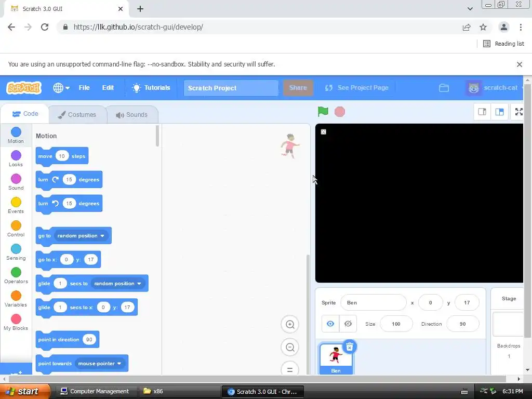Select the Stage backdrop panel
The width and height of the screenshot is (532, 399).
(509, 331)
